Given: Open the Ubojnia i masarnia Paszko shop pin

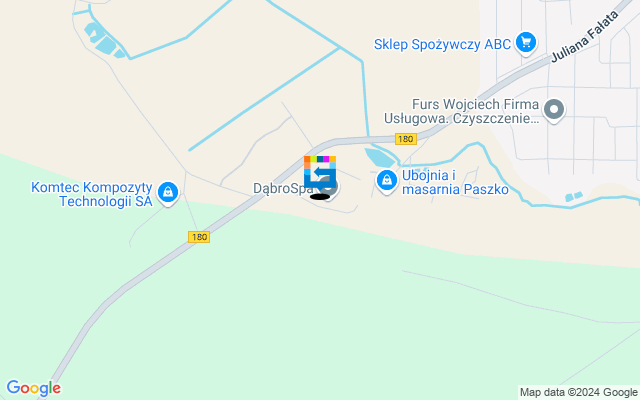Looking at the screenshot, I should coord(387,181).
